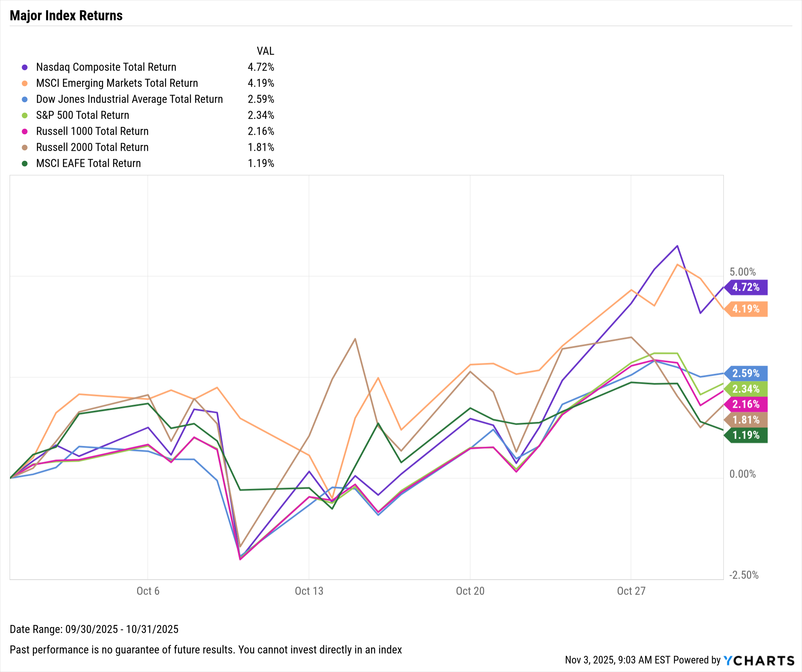Click the dark green MSCI EAFE legend dot
This screenshot has width=802, height=672.
(x=25, y=164)
